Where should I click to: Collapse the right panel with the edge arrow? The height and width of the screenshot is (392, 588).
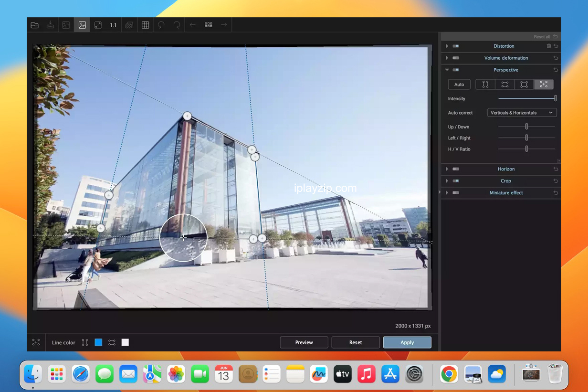point(440,192)
